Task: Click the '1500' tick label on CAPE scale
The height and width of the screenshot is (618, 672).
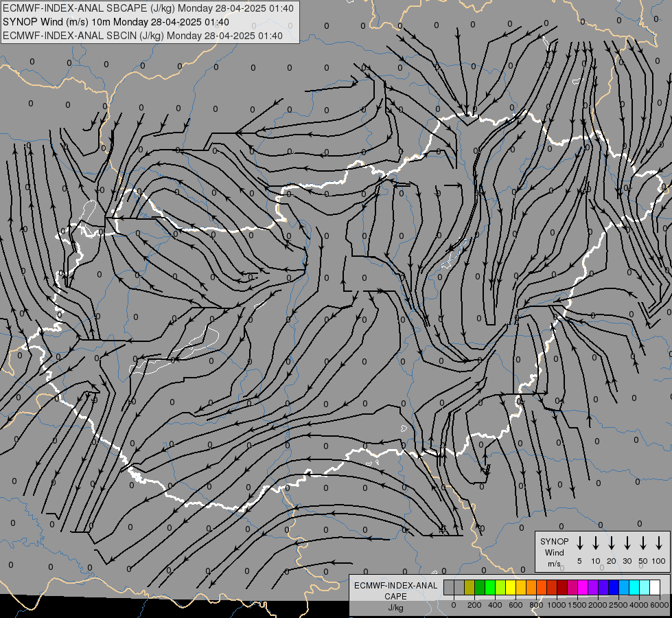Action: coord(577,605)
